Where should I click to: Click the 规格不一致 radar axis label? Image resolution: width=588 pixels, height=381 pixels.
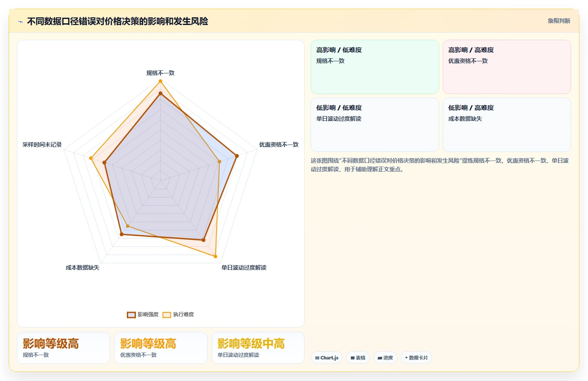coord(160,73)
